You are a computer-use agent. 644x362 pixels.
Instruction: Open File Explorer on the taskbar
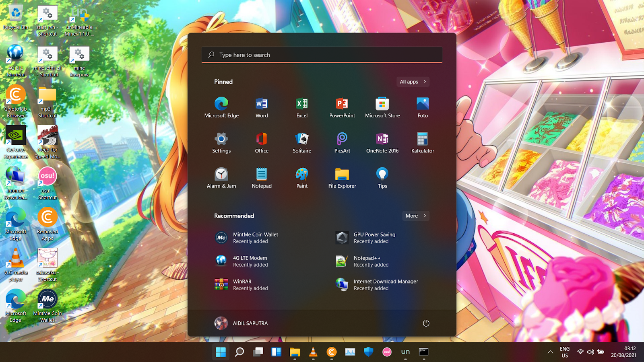(295, 352)
